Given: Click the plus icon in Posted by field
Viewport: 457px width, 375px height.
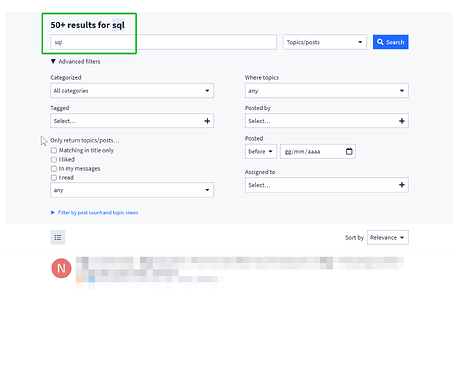Looking at the screenshot, I should tap(402, 121).
